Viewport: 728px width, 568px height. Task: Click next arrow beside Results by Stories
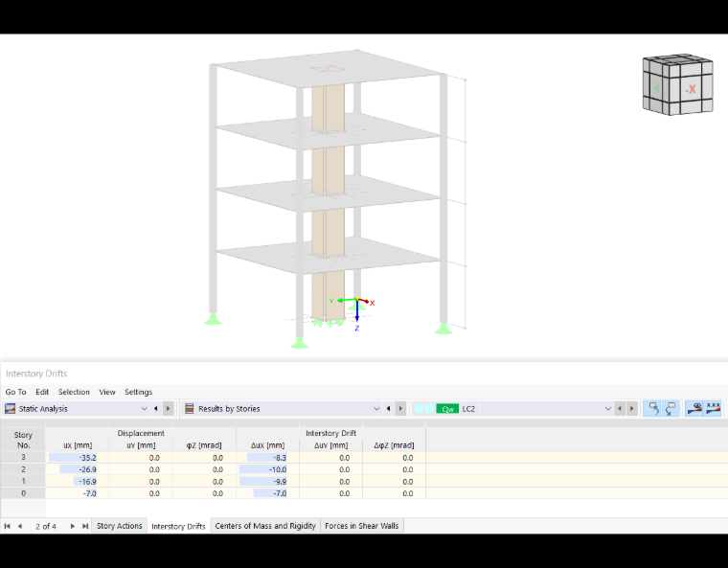click(x=400, y=409)
